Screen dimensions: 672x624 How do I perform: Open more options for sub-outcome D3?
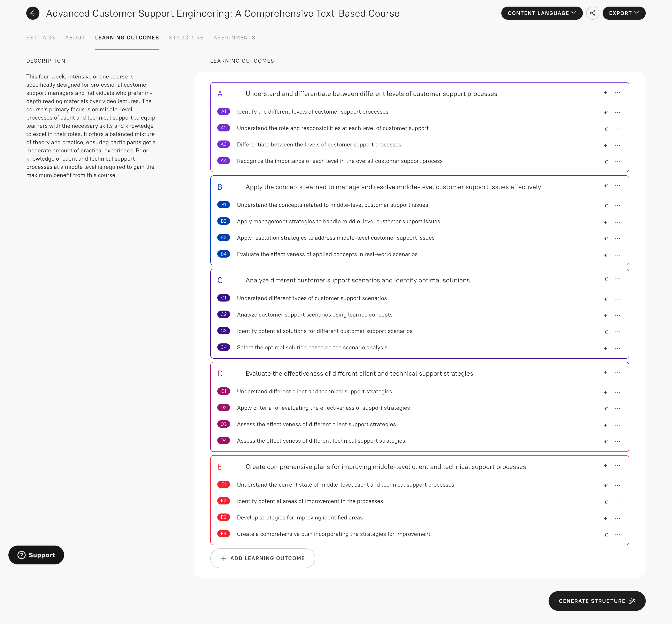[617, 425]
